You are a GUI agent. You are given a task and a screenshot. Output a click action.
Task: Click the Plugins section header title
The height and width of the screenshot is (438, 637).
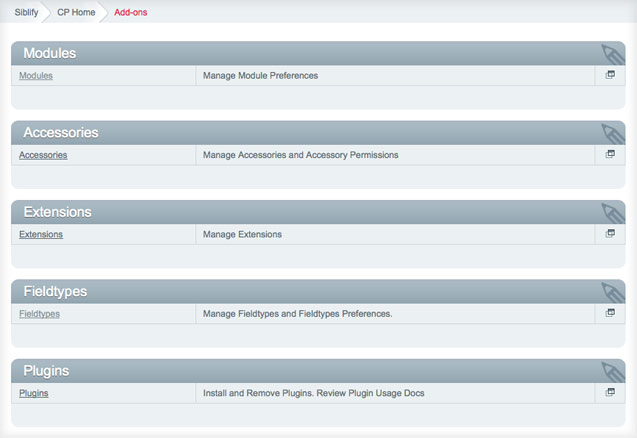(x=46, y=371)
